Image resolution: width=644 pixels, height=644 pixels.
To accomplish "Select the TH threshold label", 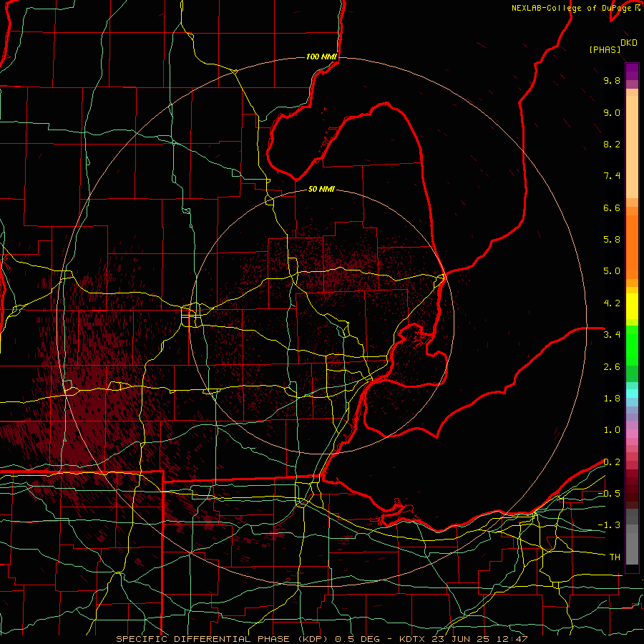I will tap(615, 557).
